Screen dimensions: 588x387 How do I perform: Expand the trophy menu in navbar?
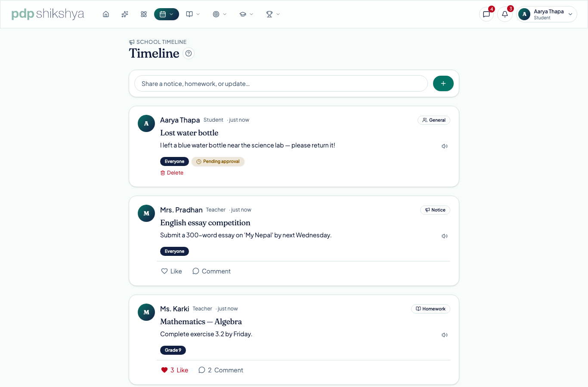(273, 14)
